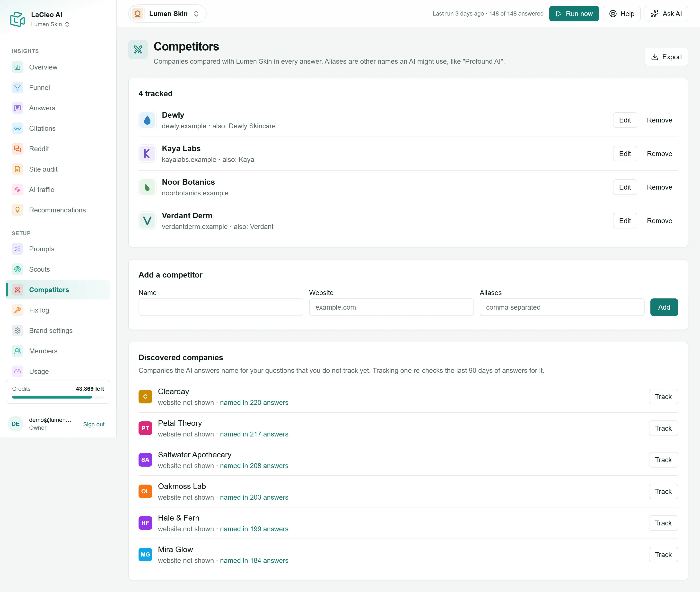Edit the Dewly competitor
The width and height of the screenshot is (700, 592).
[625, 120]
